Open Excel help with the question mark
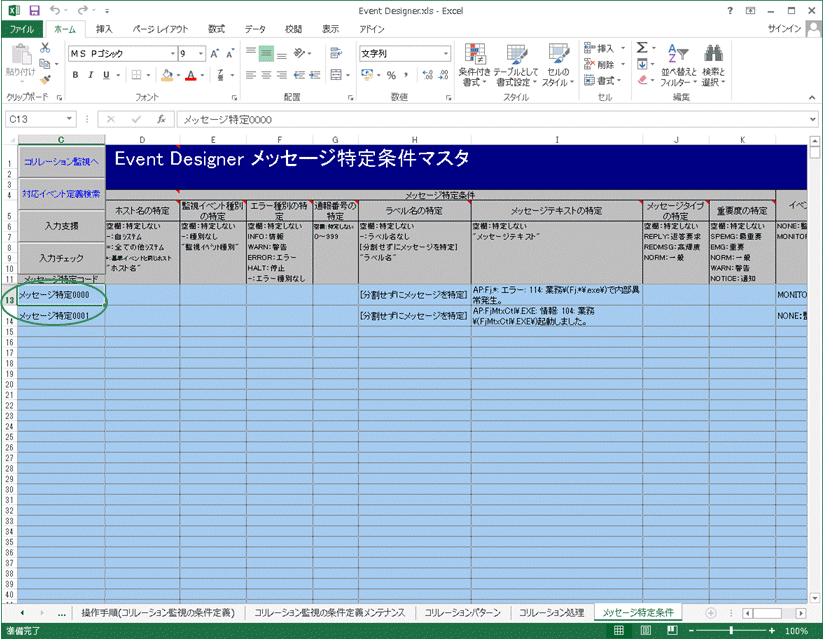The image size is (823, 639). tap(730, 11)
